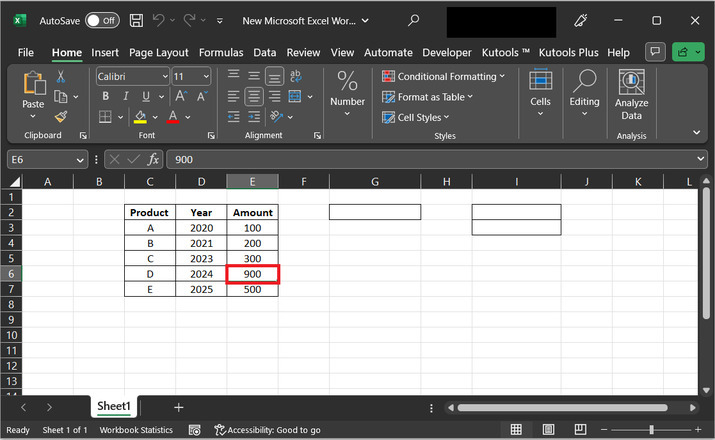Open the Formulas ribbon tab
715x440 pixels.
tap(220, 52)
